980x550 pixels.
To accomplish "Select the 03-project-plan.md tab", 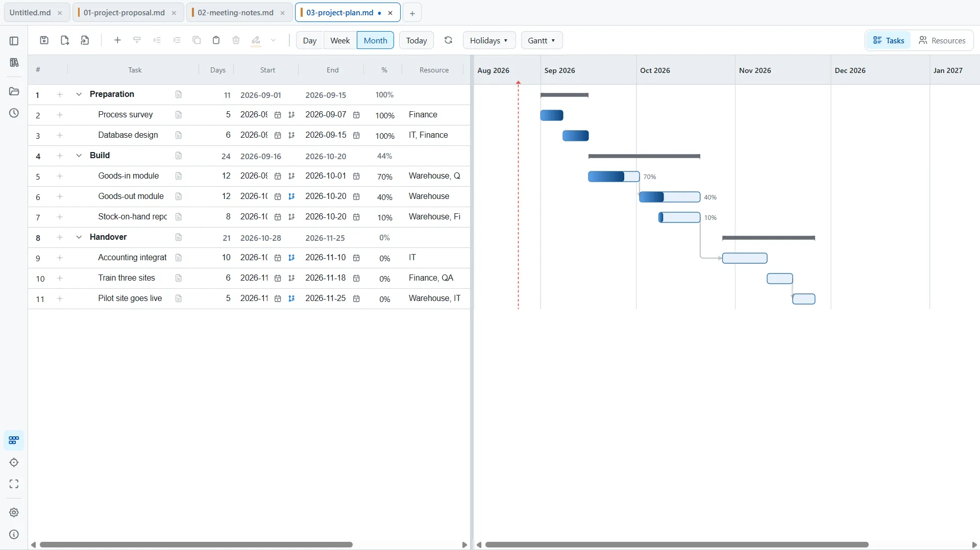I will click(x=339, y=13).
